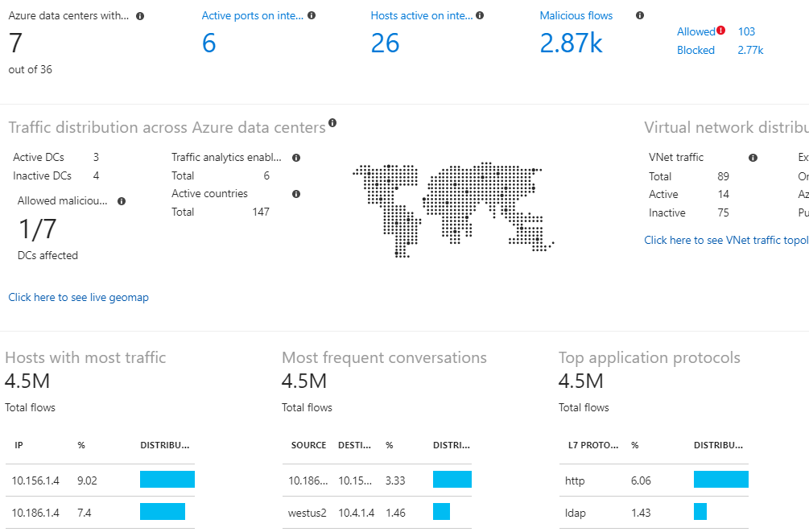Screen dimensions: 809x532
Task: Click info icon next to Allowed malicious
Action: coord(122,200)
